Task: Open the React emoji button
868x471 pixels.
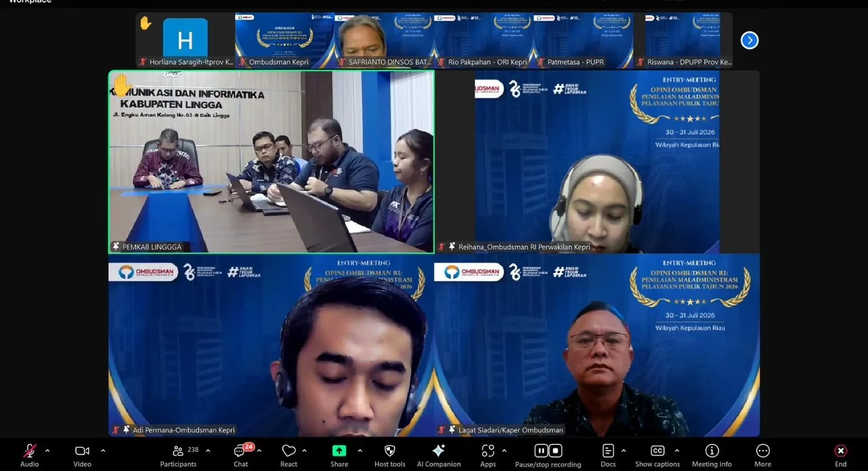Action: click(x=289, y=455)
